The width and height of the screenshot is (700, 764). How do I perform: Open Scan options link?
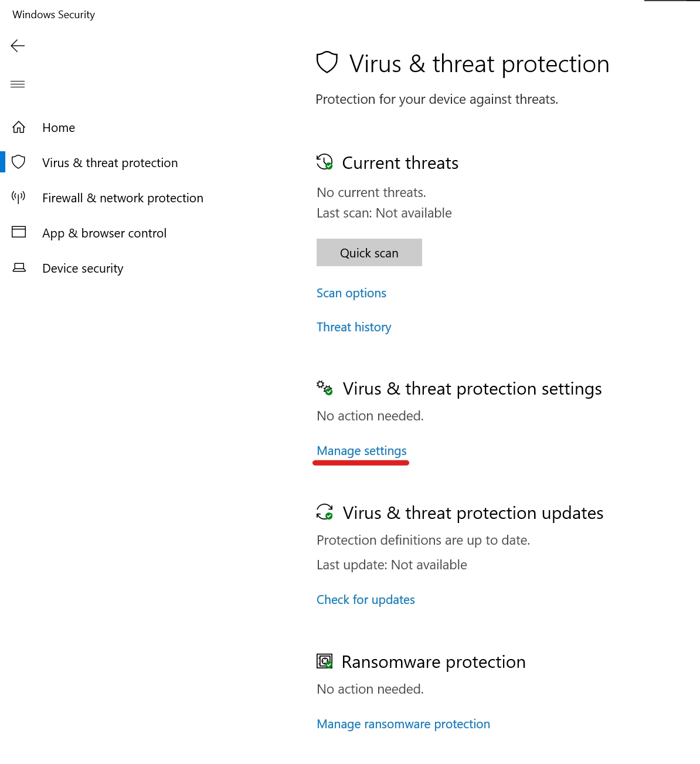(351, 293)
